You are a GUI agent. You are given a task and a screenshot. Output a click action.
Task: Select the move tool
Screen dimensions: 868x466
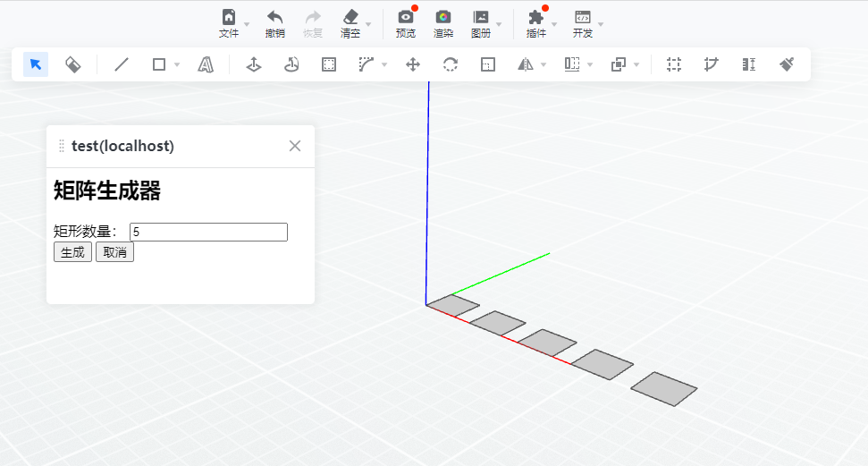coord(413,64)
